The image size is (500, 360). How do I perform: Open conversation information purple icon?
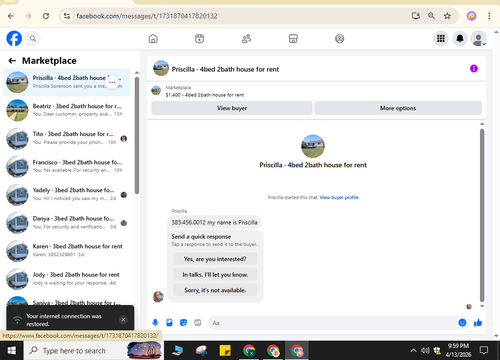click(474, 69)
